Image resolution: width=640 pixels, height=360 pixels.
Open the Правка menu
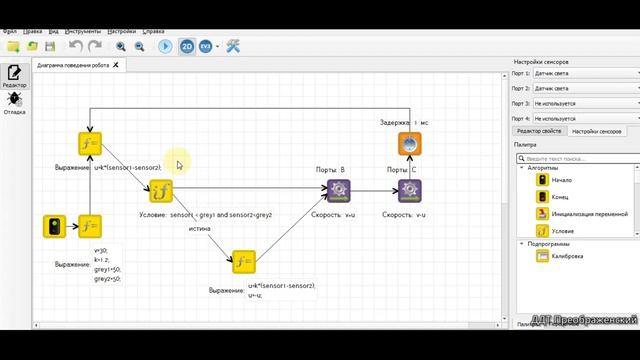coord(33,31)
